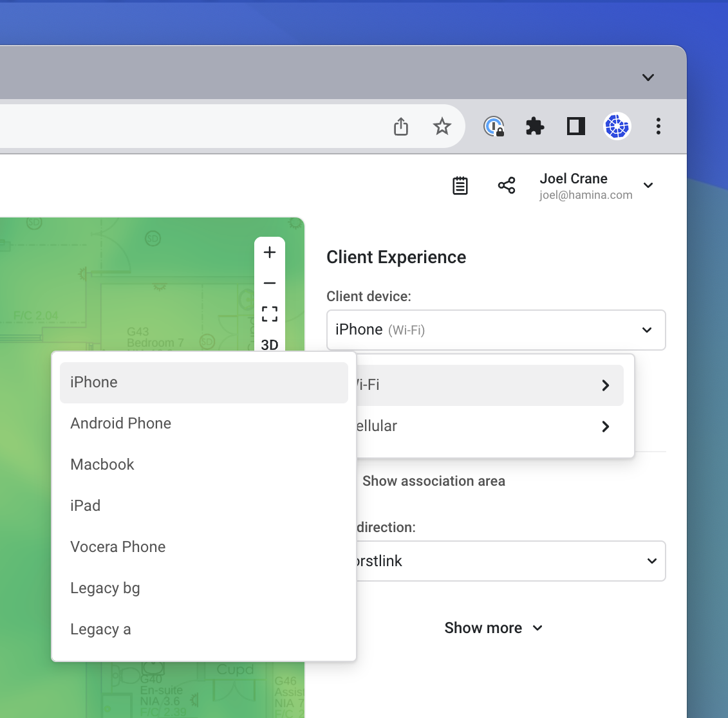Click the Client Experience heading
Image resolution: width=728 pixels, height=718 pixels.
(x=396, y=257)
